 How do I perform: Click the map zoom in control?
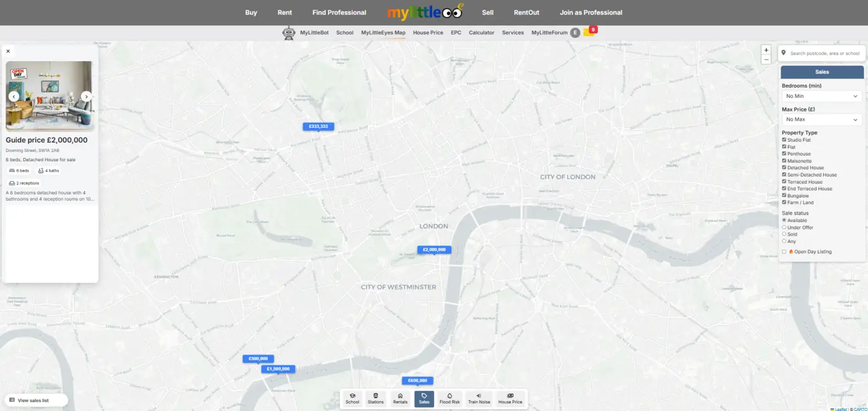tap(766, 50)
